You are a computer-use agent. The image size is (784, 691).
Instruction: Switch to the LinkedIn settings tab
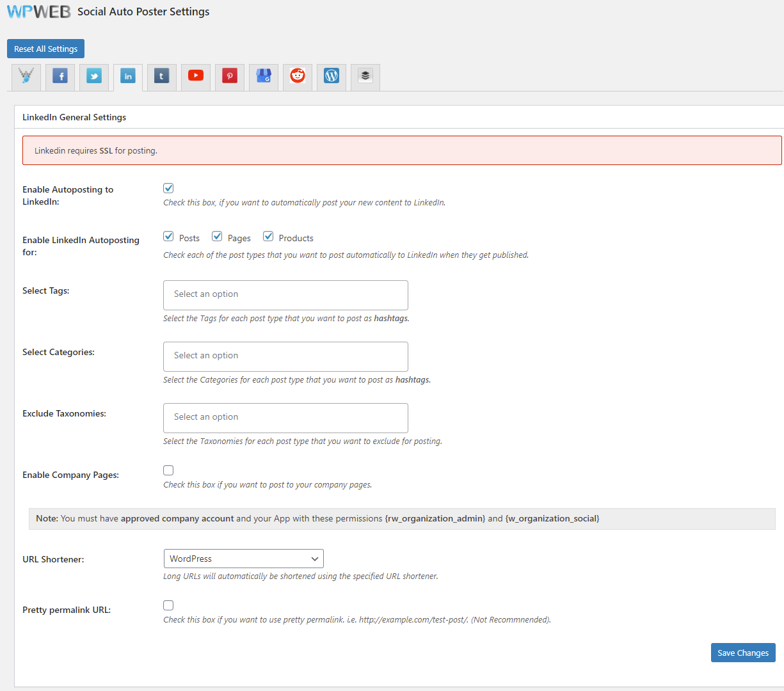127,76
